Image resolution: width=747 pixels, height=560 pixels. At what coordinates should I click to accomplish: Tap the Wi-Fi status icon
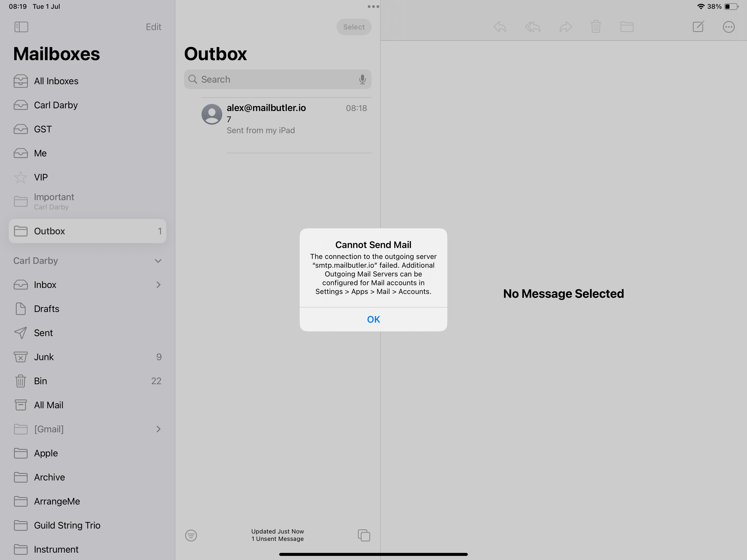pyautogui.click(x=701, y=6)
